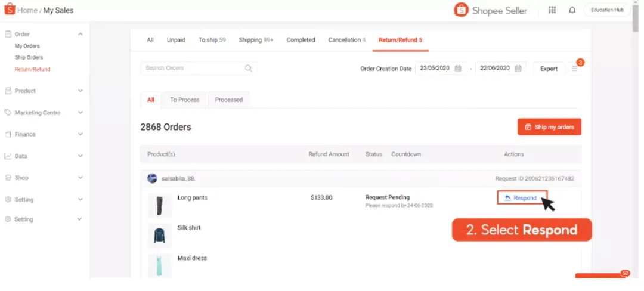Switch to the All orders tab at top
Image resolution: width=644 pixels, height=291 pixels.
tap(150, 40)
